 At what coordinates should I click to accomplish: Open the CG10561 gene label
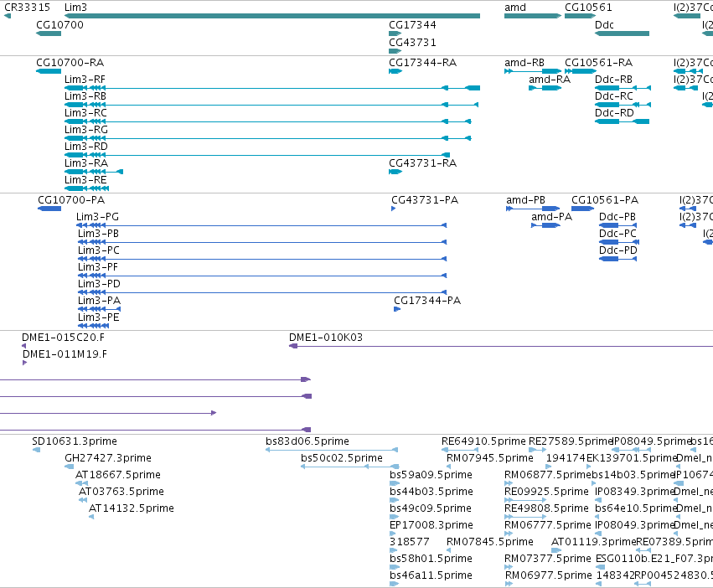[x=588, y=8]
